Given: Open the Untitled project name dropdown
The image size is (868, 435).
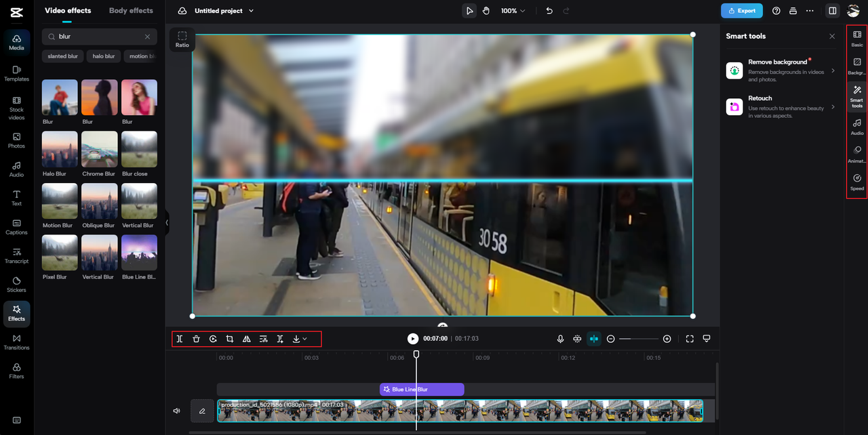Looking at the screenshot, I should click(x=251, y=11).
